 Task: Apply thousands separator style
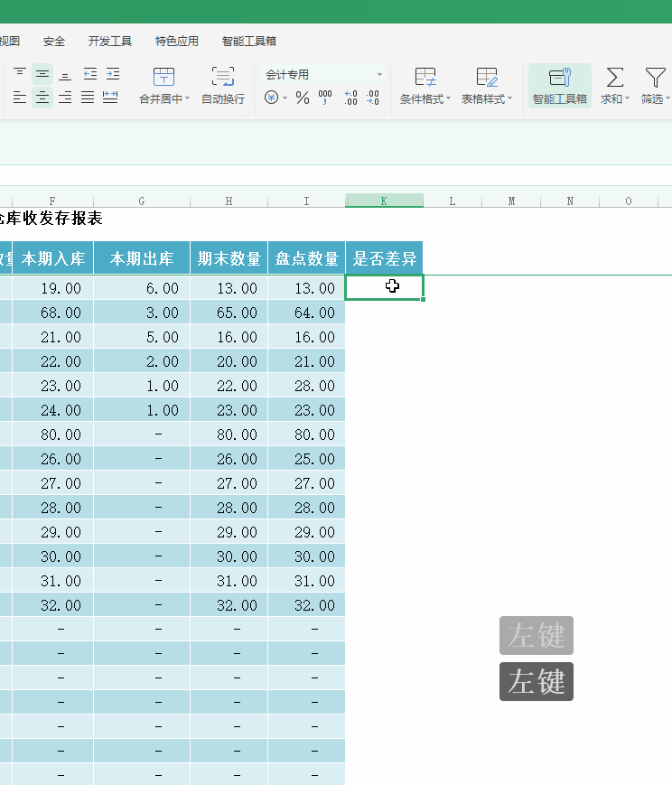(x=325, y=98)
